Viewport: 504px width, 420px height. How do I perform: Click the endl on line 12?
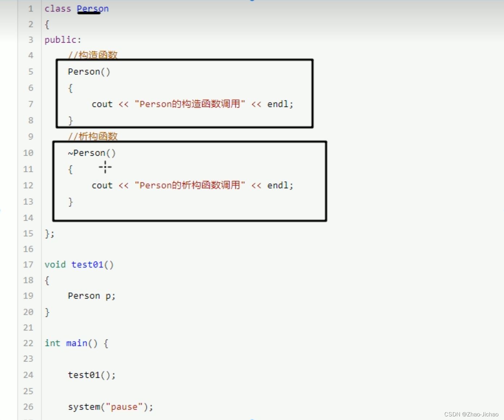click(x=278, y=185)
